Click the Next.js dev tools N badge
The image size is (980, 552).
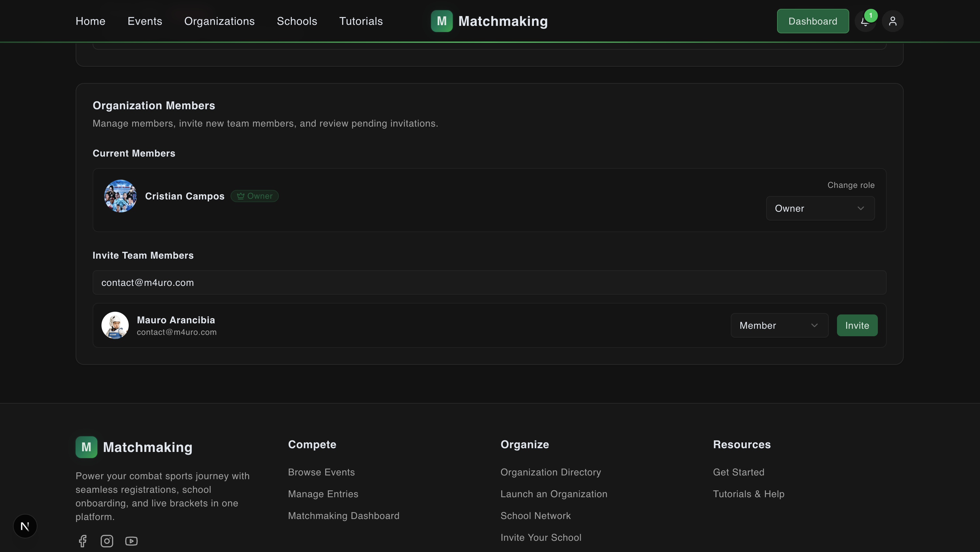tap(25, 526)
